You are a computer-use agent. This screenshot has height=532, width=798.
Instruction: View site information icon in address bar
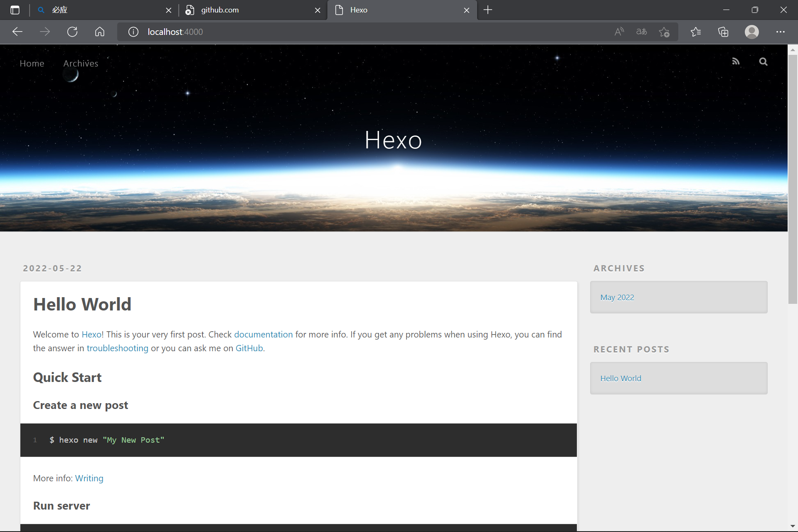pyautogui.click(x=133, y=32)
